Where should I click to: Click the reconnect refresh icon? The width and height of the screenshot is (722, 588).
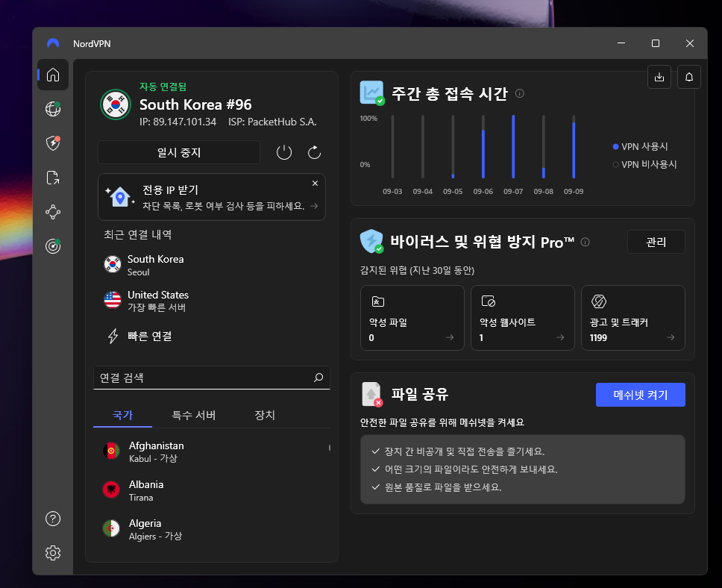(x=315, y=152)
